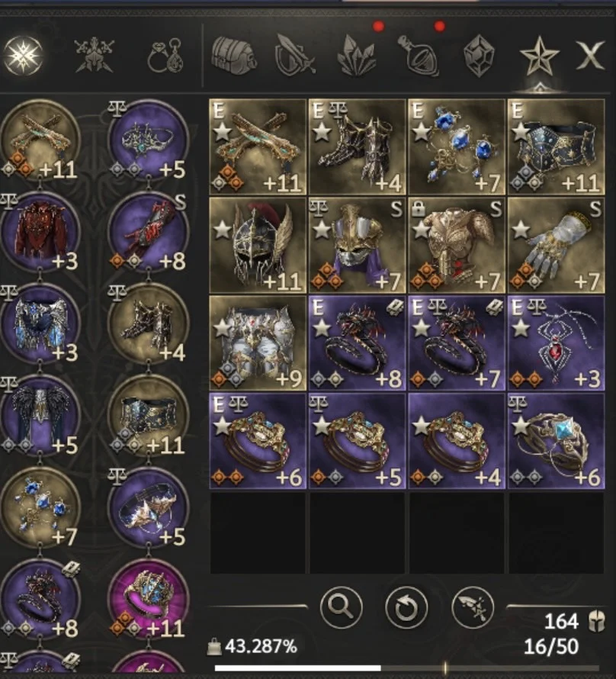
Task: Select the locked golden chest armor +7
Action: [457, 245]
